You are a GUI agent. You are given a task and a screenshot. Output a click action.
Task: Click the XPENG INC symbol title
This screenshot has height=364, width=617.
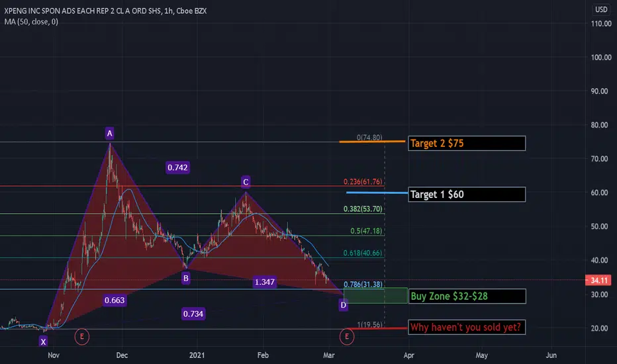[105, 11]
